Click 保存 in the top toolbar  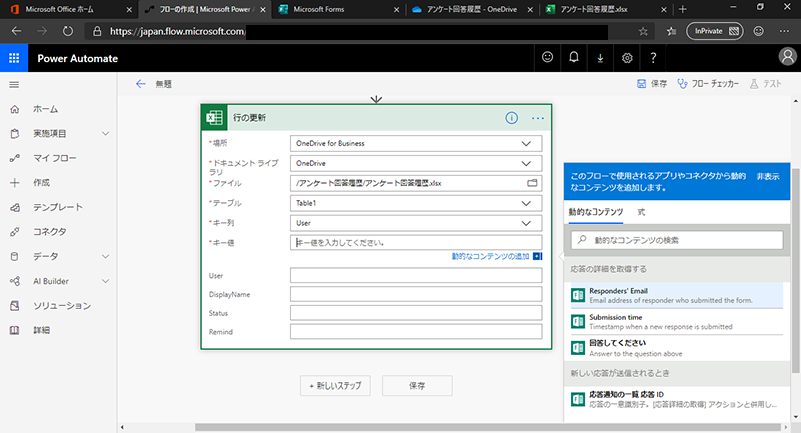pyautogui.click(x=652, y=84)
